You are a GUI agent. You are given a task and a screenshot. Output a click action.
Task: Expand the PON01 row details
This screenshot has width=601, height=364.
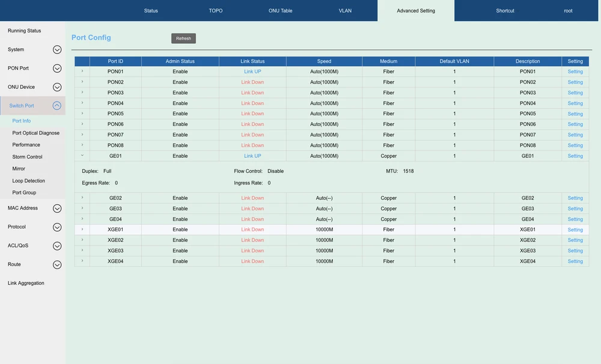[x=82, y=71]
